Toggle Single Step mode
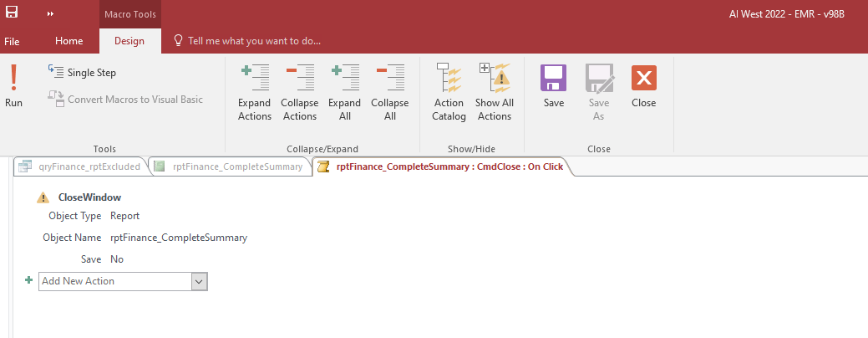Viewport: 868px width, 338px height. (x=82, y=73)
